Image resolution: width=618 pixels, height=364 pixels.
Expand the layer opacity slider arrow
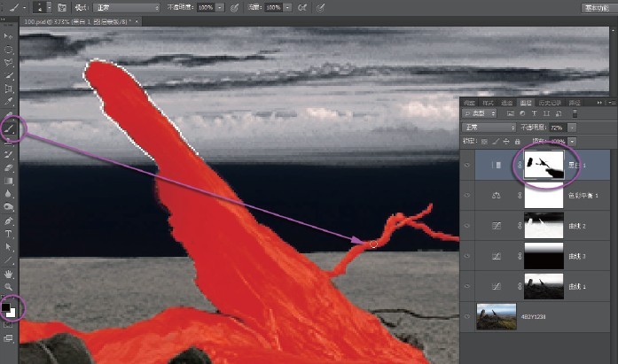pyautogui.click(x=573, y=128)
